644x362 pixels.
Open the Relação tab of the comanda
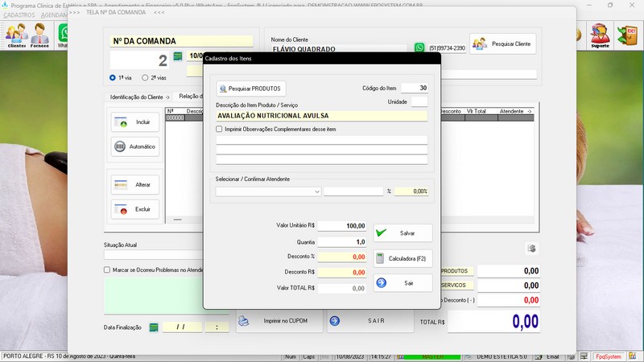191,96
